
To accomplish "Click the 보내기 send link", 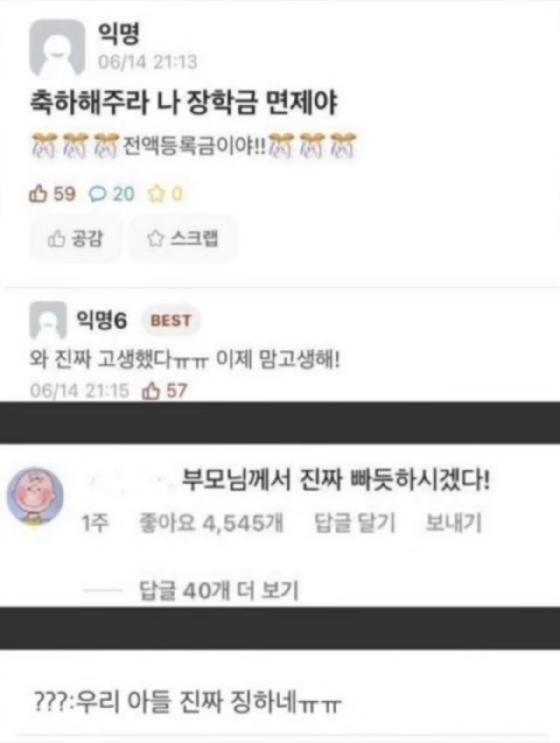I will tap(453, 523).
